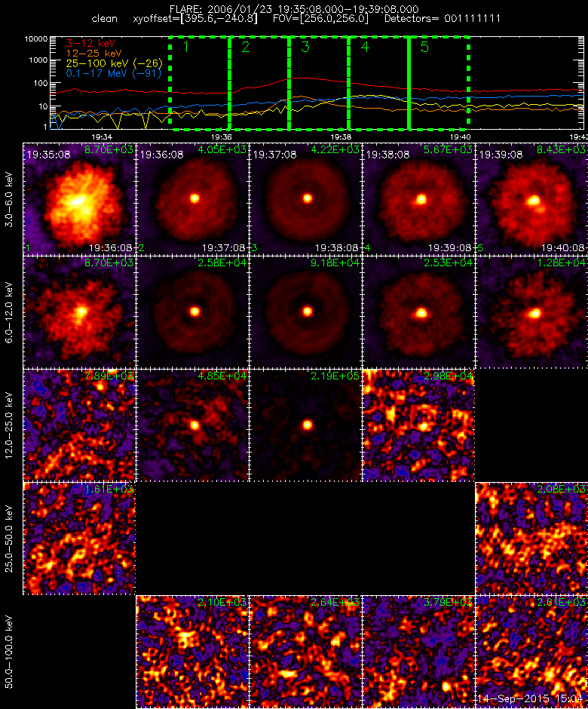
Task: Open the noisy 12.0-25.0 keV panel labeled 7.89E+03
Action: tap(79, 425)
